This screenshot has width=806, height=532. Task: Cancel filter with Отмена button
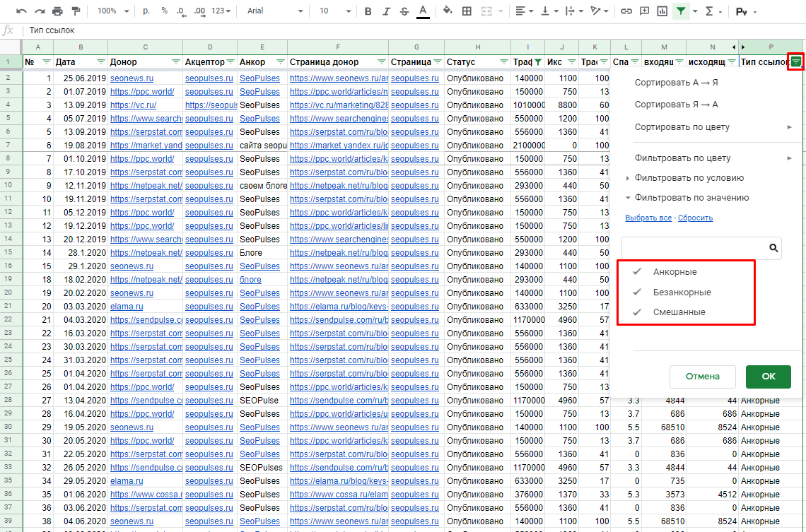pos(702,377)
